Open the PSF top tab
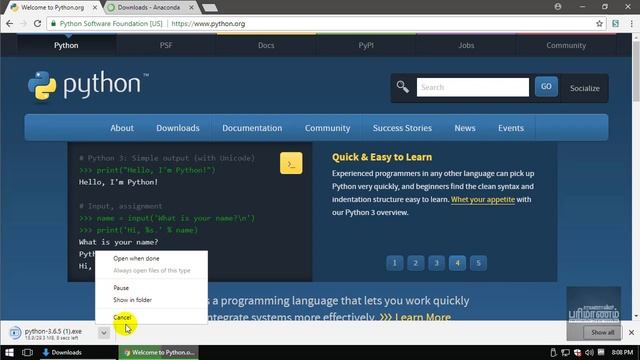This screenshot has height=360, width=640. [166, 45]
